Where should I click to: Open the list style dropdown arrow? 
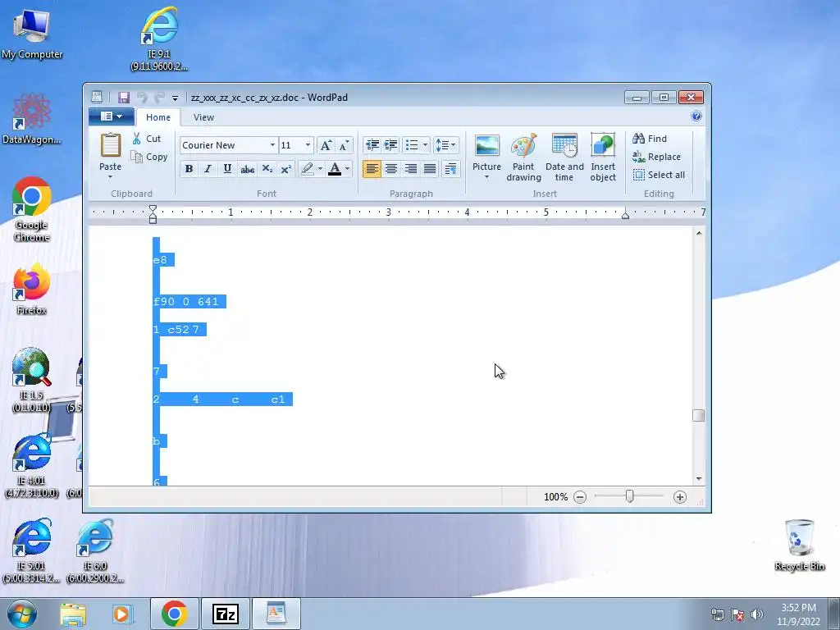[x=426, y=145]
